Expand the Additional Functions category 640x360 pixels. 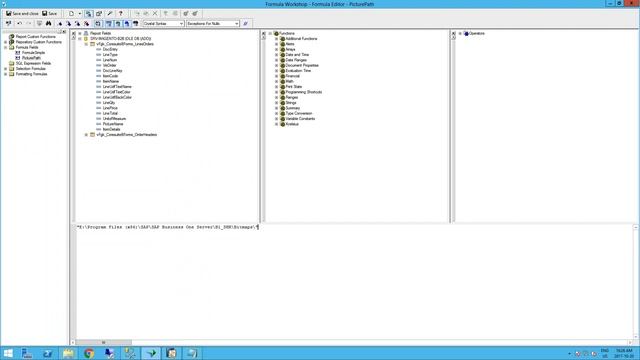[276, 39]
